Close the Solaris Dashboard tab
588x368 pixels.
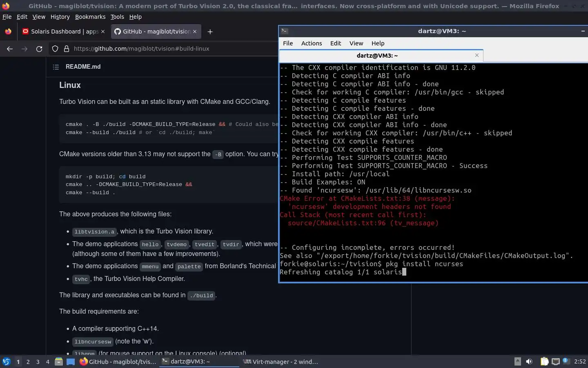coord(103,31)
